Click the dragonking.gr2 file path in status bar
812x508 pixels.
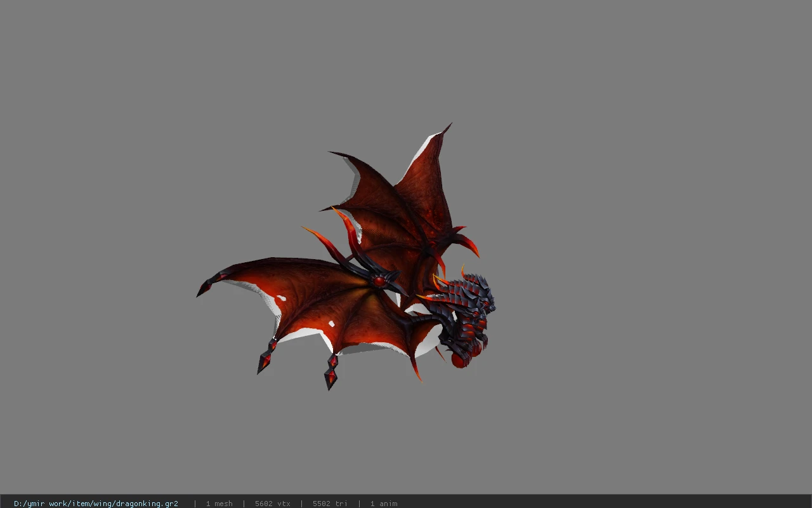point(96,504)
